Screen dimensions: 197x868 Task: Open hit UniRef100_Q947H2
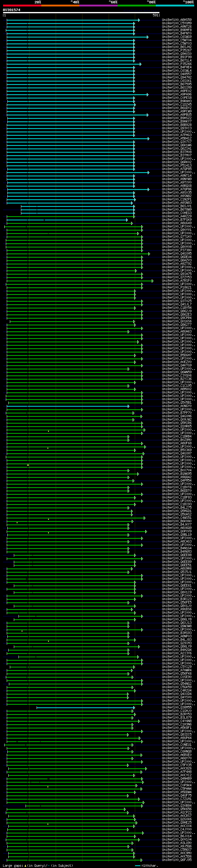coord(177,77)
